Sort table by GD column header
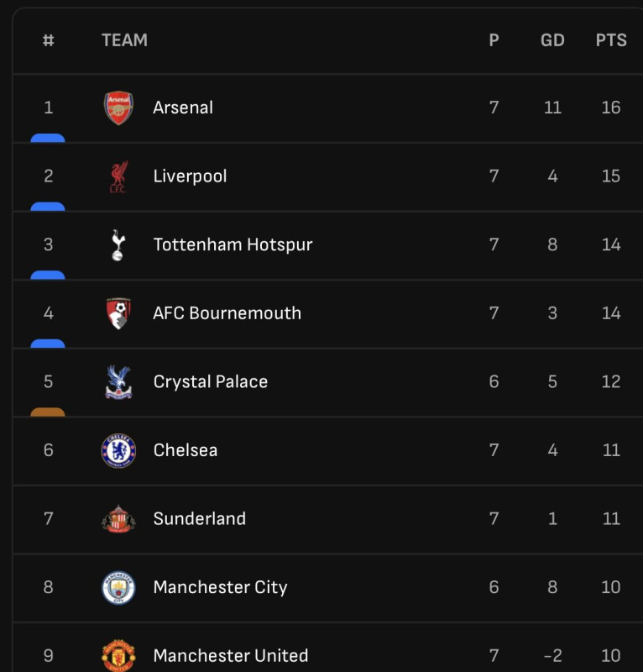Viewport: 643px width, 672px height. 552,40
